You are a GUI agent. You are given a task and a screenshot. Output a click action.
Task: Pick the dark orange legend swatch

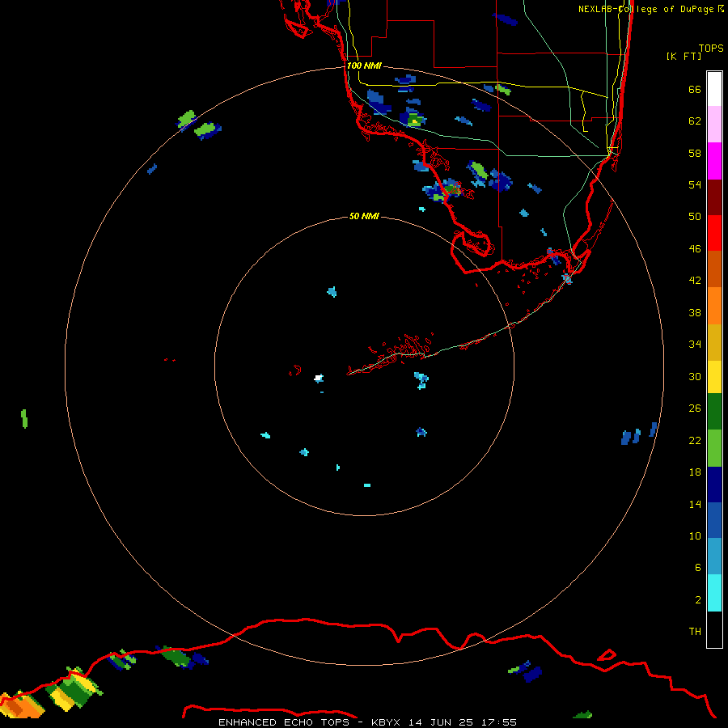[714, 269]
